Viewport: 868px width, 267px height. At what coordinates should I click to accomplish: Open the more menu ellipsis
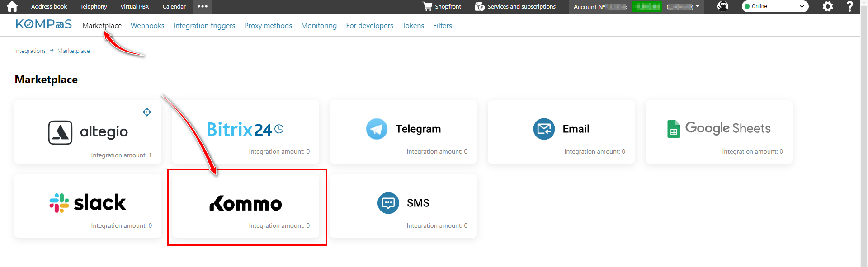[x=203, y=6]
